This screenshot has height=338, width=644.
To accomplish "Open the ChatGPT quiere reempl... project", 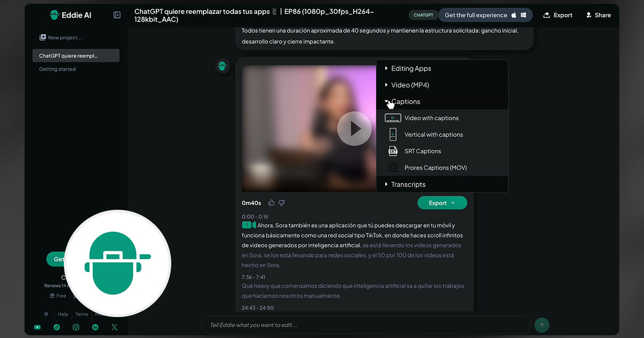I will [x=76, y=56].
